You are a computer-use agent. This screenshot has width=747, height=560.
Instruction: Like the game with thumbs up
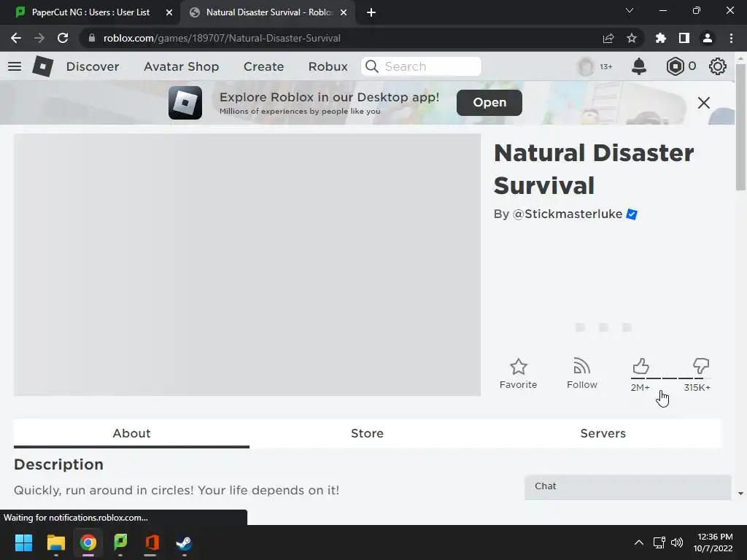click(x=640, y=366)
